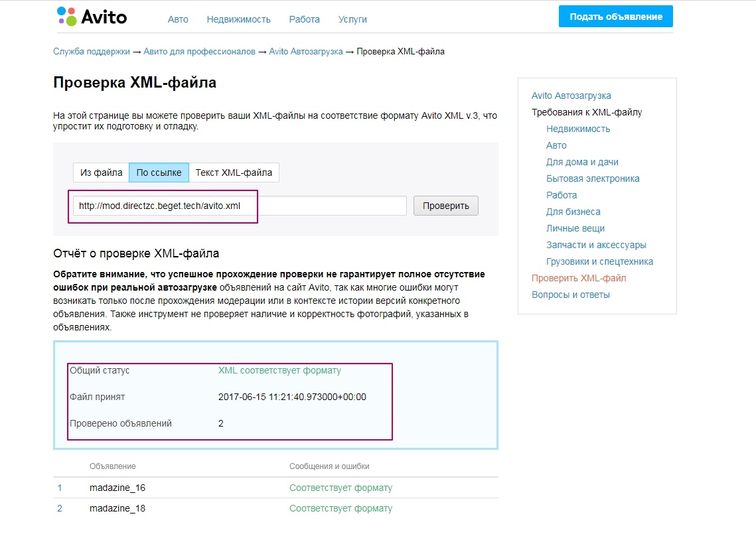
Task: Click the Отчёт о проверке XML-файла heading
Action: (x=136, y=253)
